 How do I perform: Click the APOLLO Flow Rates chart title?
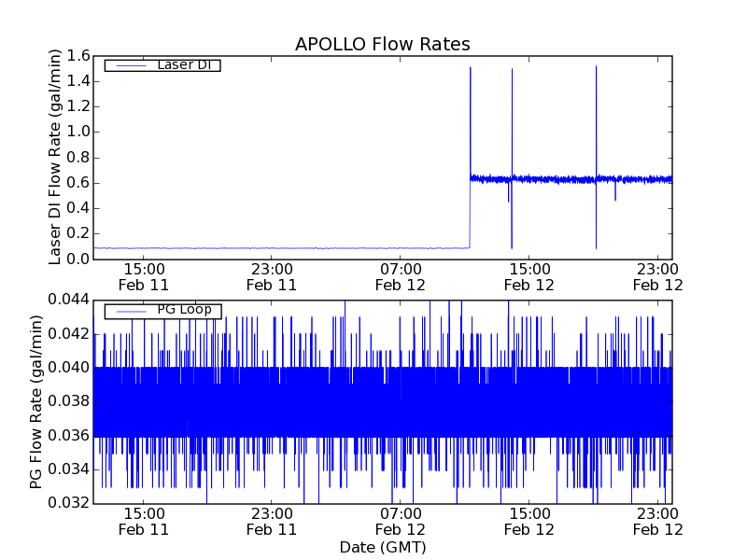(x=382, y=44)
